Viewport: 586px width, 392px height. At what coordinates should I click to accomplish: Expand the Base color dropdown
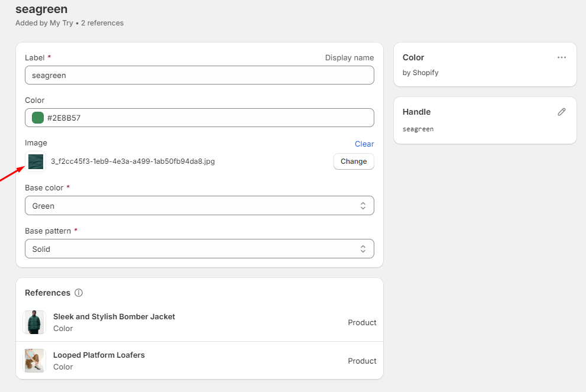tap(199, 206)
